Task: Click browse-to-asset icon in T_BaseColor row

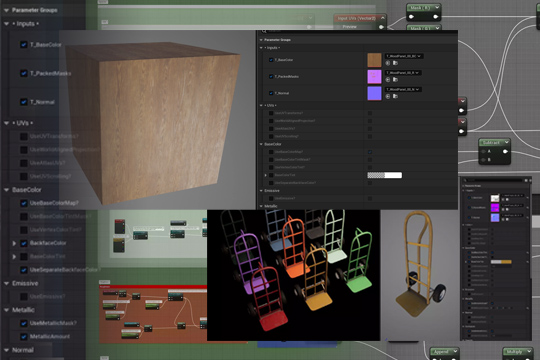Action: (395, 63)
